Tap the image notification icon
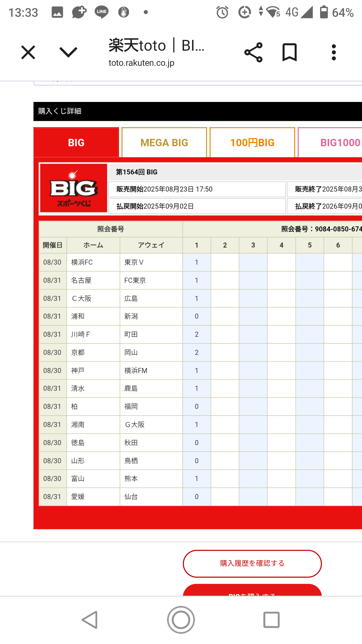 pos(57,12)
